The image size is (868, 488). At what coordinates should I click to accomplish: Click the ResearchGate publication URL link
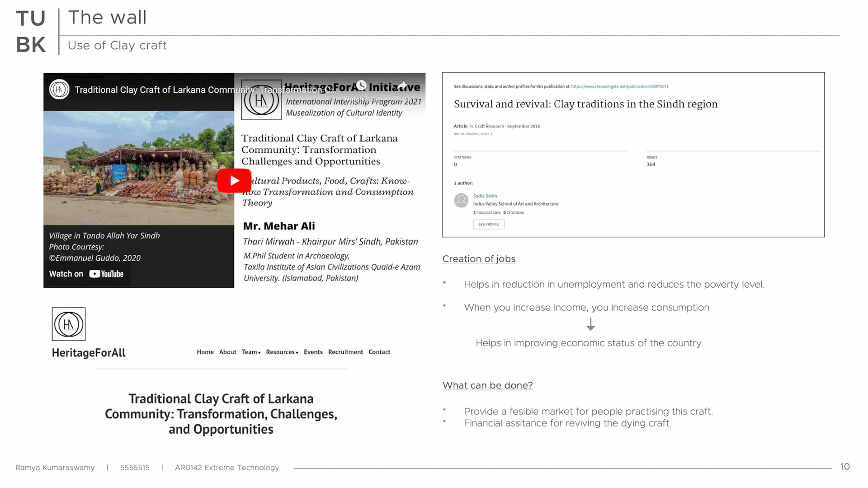619,86
